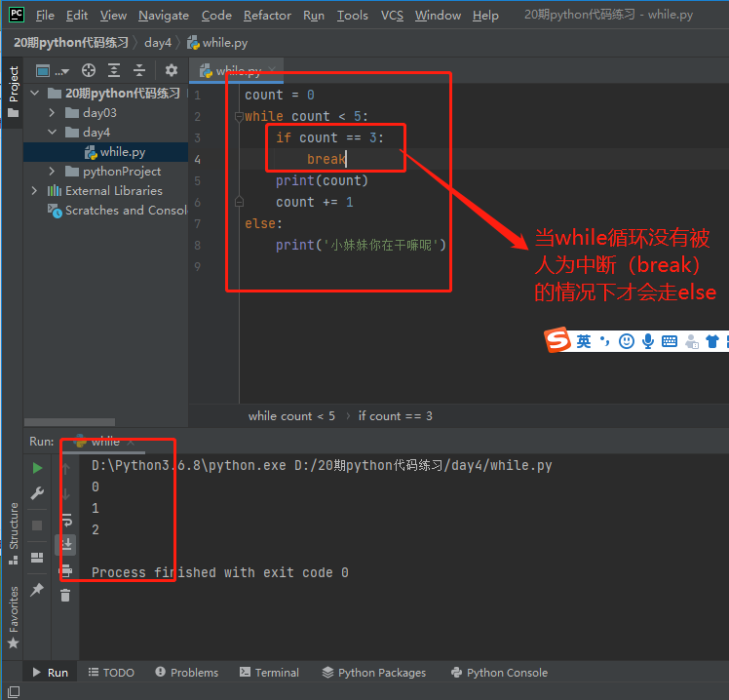Toggle tool window bars corner icon
The width and height of the screenshot is (729, 700).
tap(14, 691)
